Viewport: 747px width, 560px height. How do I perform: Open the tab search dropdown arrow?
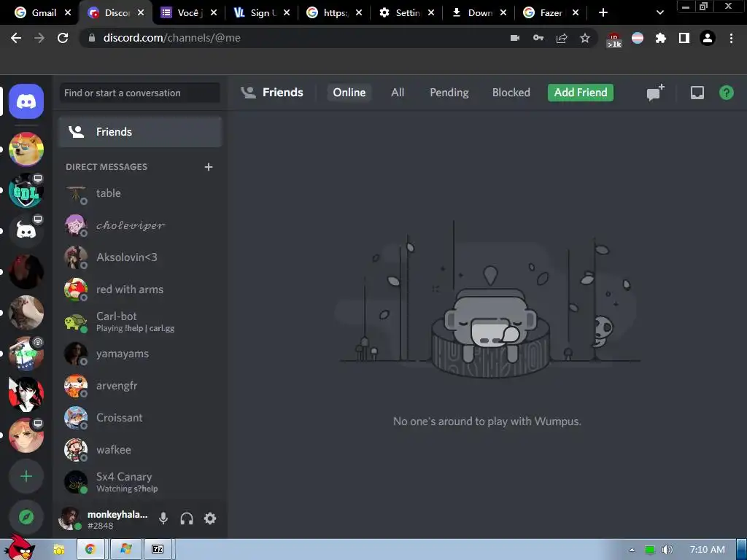[659, 12]
